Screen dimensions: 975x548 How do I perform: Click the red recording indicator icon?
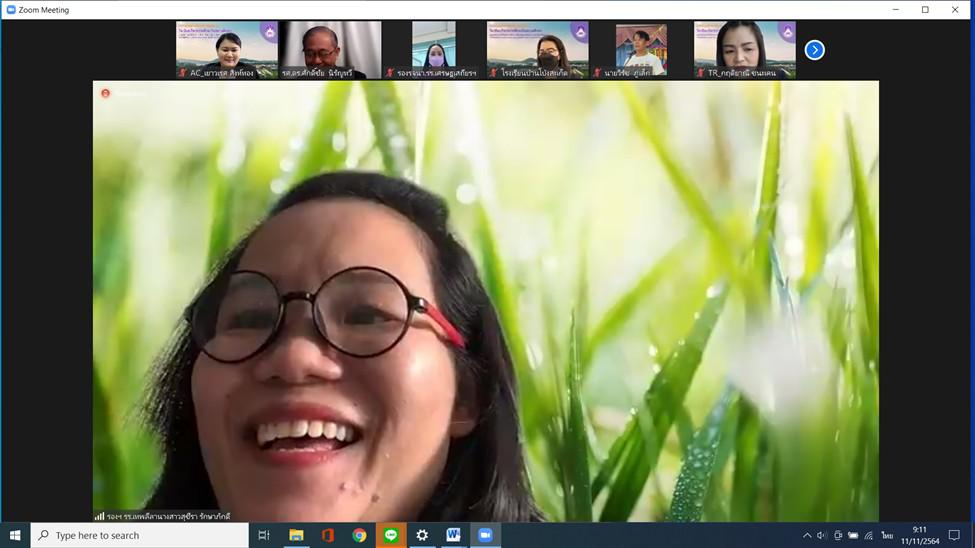pyautogui.click(x=106, y=93)
